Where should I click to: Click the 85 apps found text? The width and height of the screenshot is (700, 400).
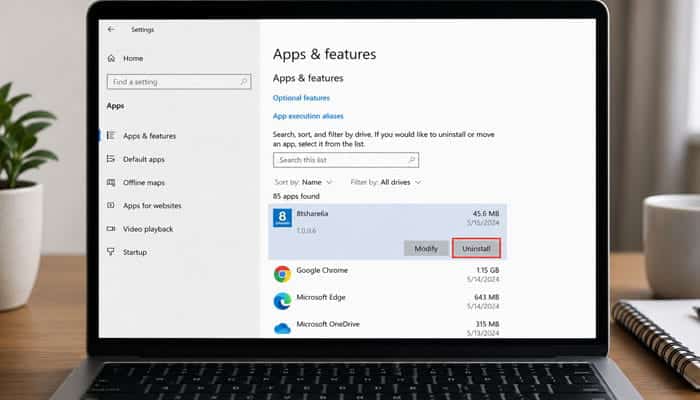point(296,196)
